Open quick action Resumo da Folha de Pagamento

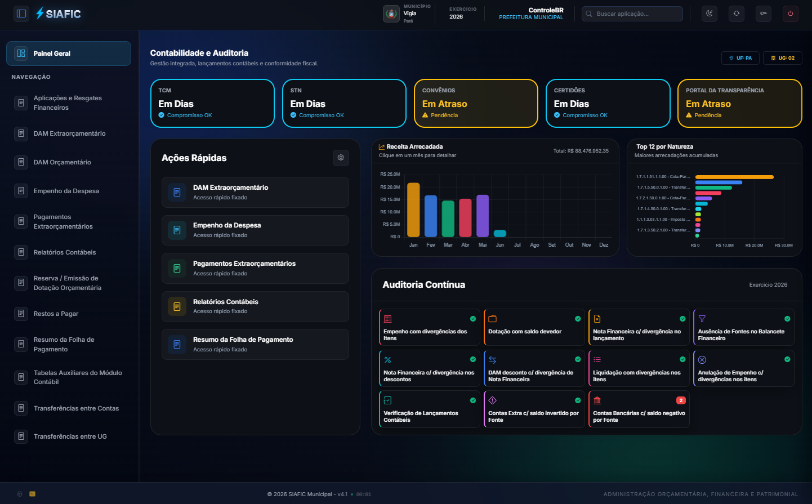point(255,345)
